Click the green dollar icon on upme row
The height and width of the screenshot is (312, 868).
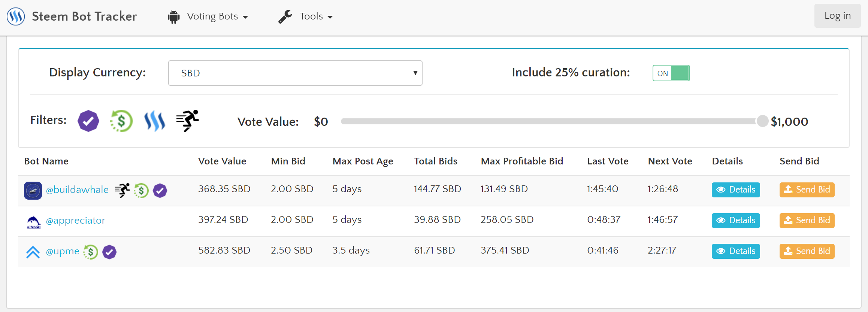pos(91,252)
